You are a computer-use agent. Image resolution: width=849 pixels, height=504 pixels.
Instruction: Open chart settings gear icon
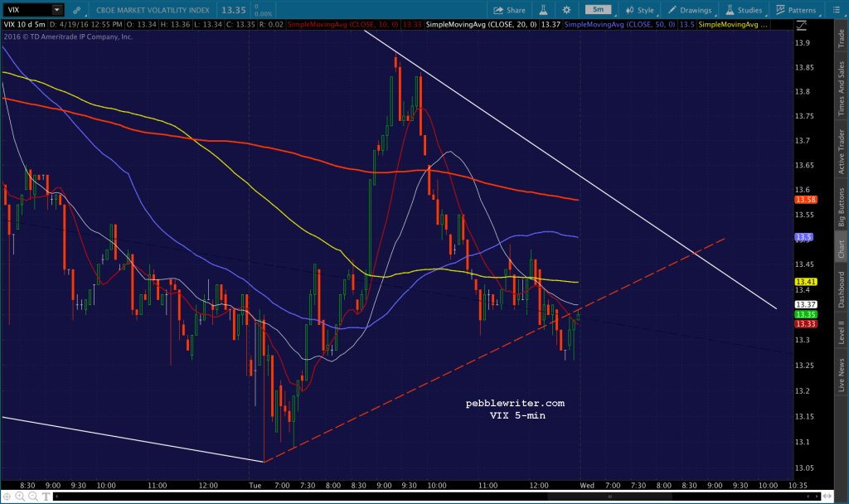pyautogui.click(x=566, y=10)
